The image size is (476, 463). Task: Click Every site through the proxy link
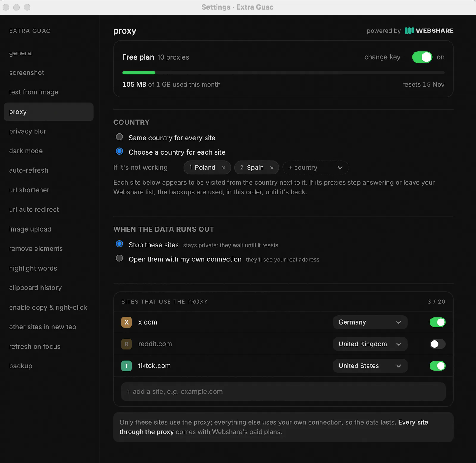tap(274, 427)
